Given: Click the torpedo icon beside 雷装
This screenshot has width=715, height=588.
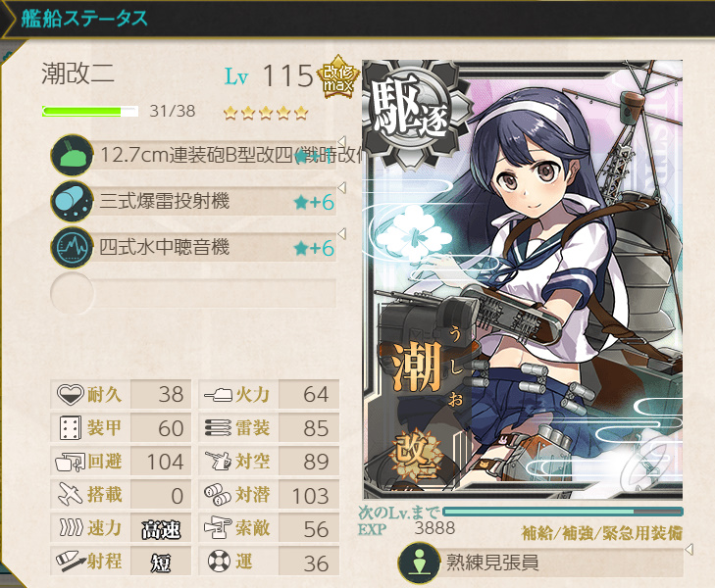Looking at the screenshot, I should [218, 427].
